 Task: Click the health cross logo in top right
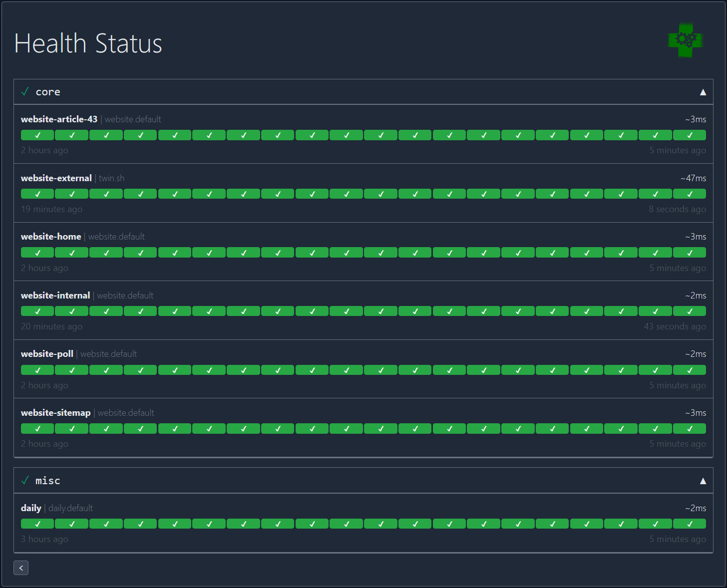685,41
